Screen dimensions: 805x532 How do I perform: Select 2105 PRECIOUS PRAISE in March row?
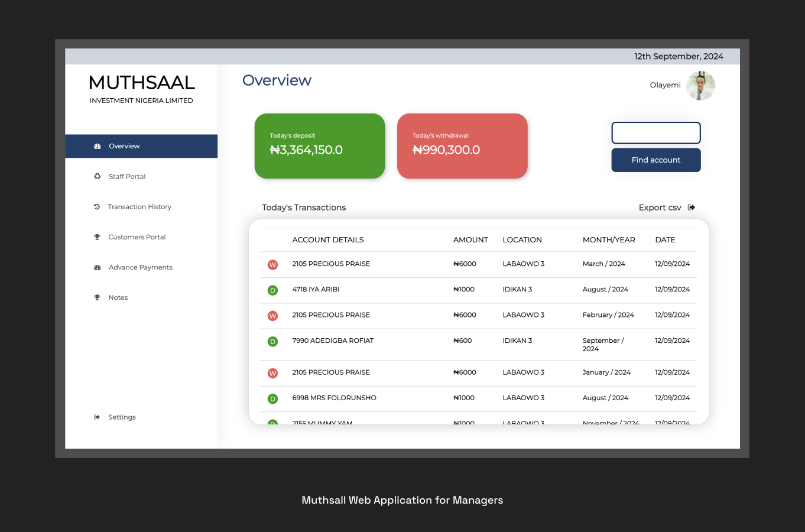(331, 264)
